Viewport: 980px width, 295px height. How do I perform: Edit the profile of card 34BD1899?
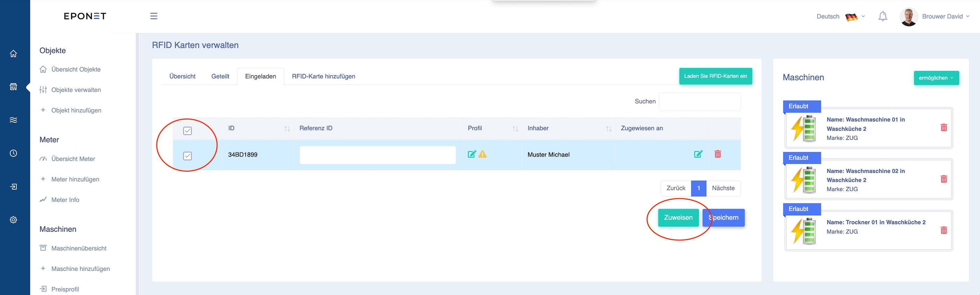click(x=472, y=154)
